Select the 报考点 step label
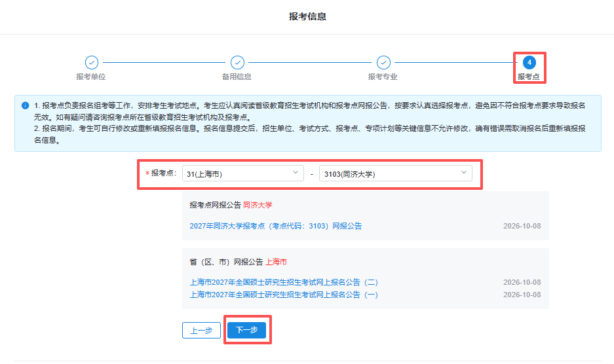The width and height of the screenshot is (614, 364). coord(529,77)
